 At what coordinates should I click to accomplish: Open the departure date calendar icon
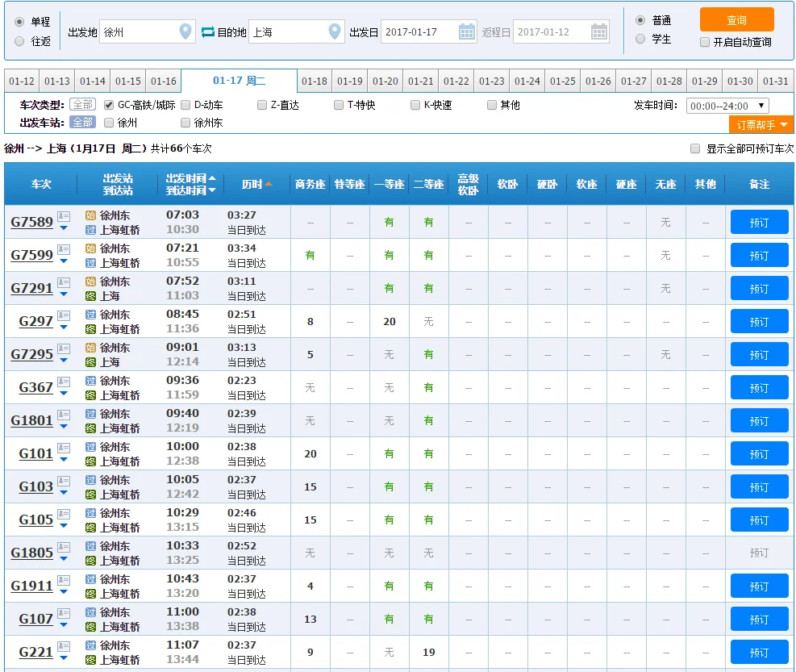pos(467,32)
